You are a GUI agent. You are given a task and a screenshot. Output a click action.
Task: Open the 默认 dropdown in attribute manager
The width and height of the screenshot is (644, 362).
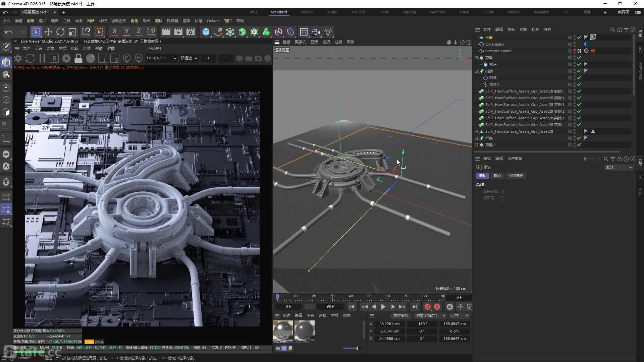619,167
